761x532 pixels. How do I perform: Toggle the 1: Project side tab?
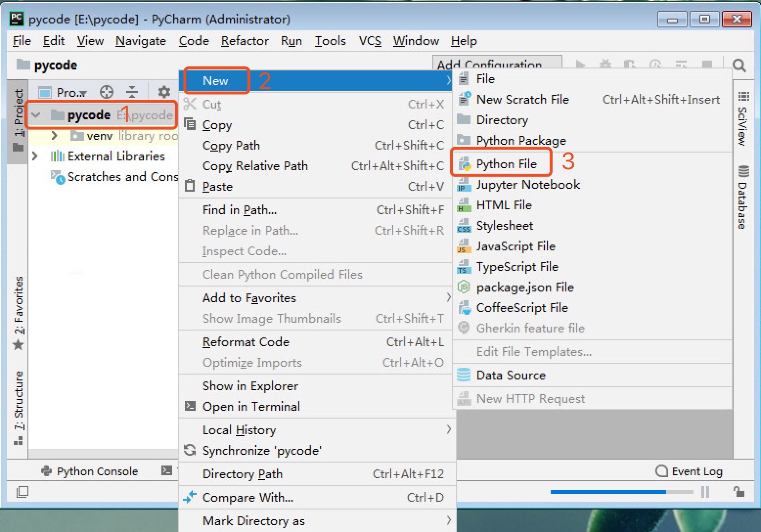click(18, 120)
